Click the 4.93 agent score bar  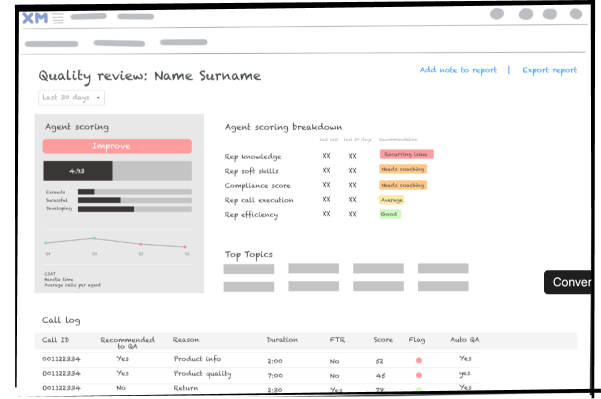click(x=117, y=171)
